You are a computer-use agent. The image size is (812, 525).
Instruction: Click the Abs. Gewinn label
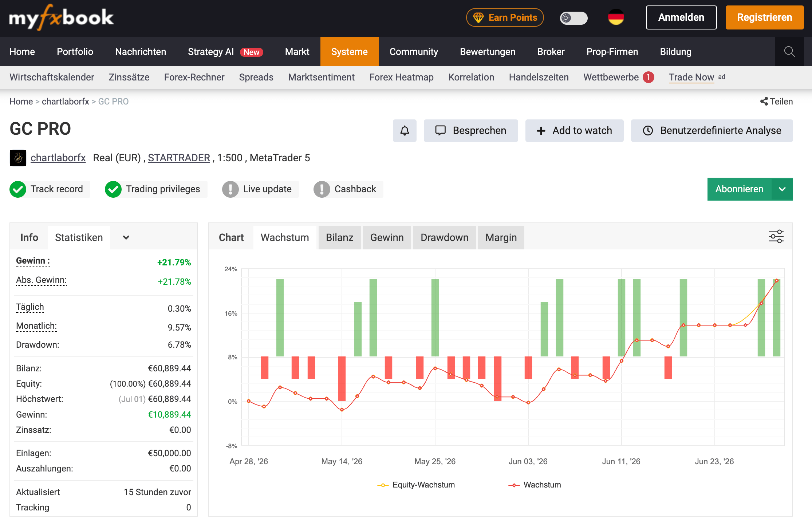coord(41,280)
